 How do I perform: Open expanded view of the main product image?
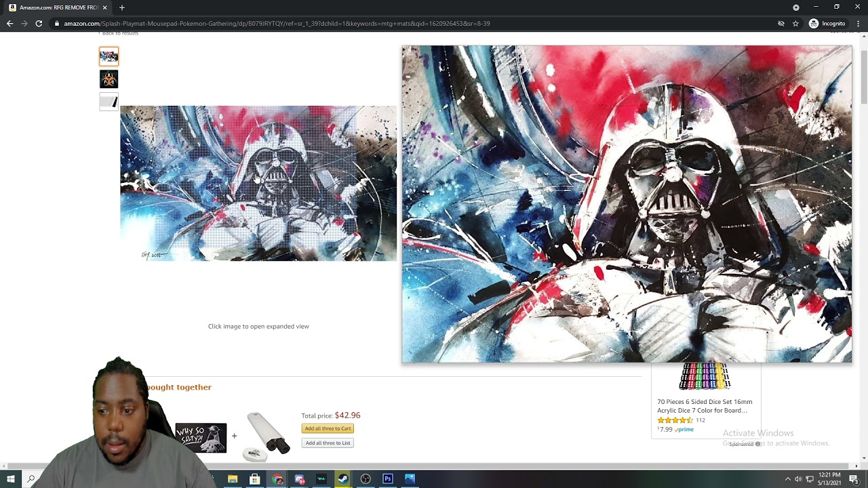[x=258, y=183]
